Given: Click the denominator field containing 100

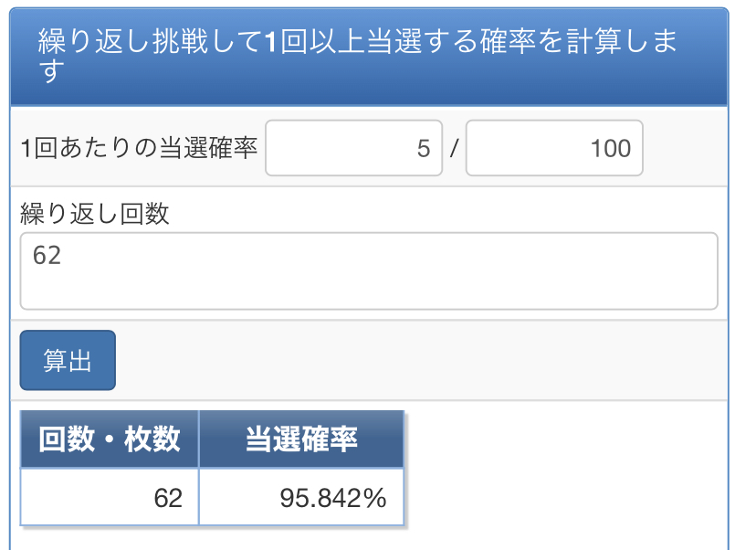Looking at the screenshot, I should pyautogui.click(x=554, y=148).
